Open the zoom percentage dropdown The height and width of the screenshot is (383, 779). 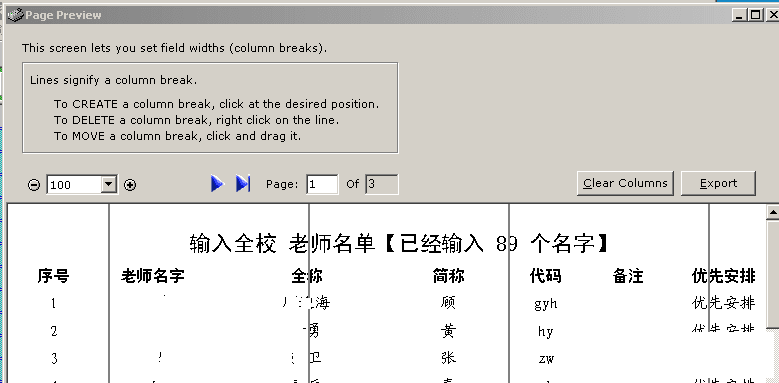[108, 185]
